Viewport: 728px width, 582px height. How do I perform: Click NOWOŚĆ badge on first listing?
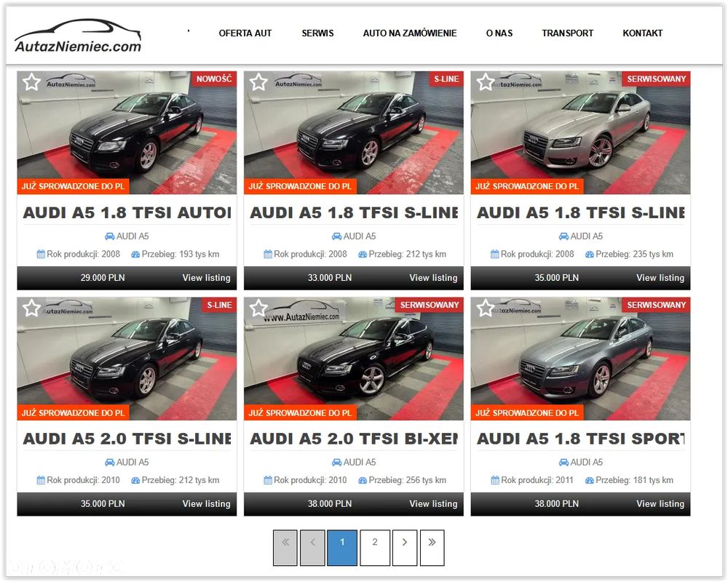(x=214, y=79)
